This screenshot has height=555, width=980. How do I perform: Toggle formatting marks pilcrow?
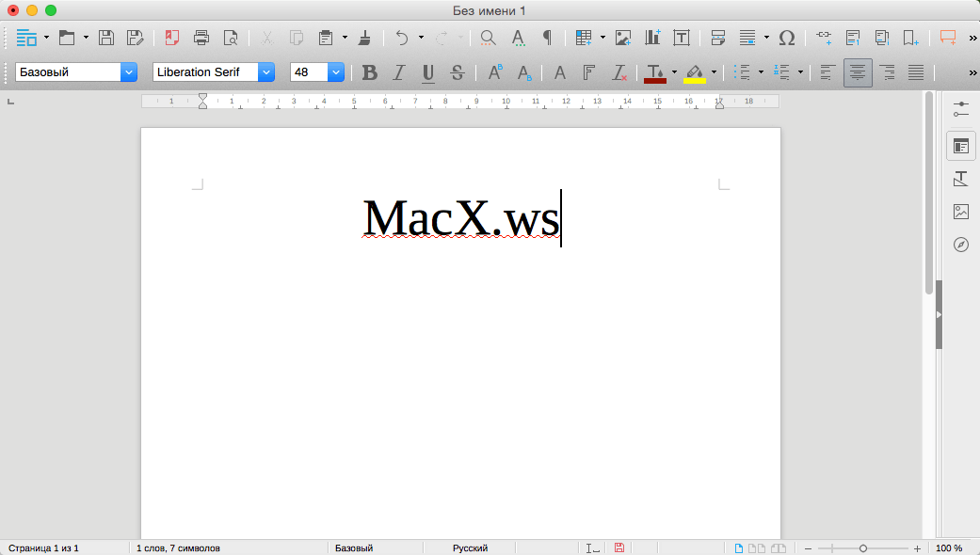pos(548,38)
